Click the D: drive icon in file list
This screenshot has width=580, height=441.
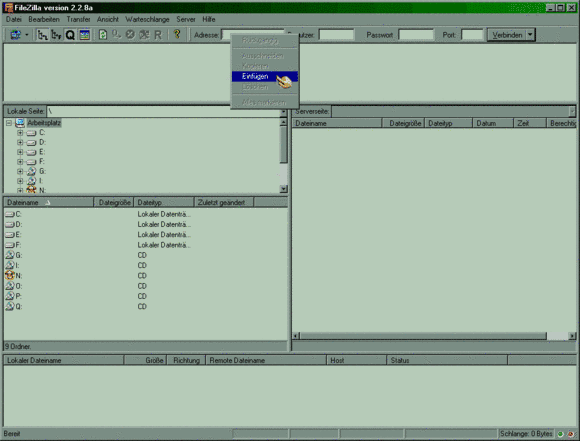10,225
